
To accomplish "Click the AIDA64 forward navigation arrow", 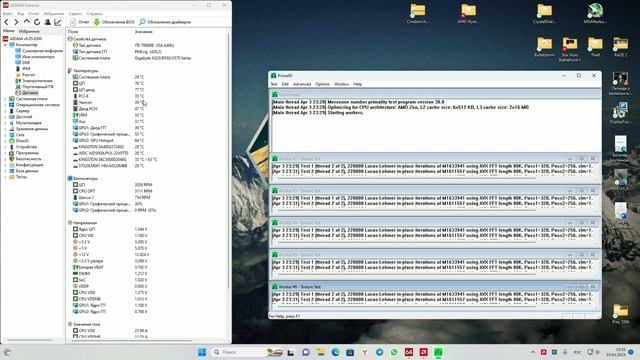I will tap(16, 22).
